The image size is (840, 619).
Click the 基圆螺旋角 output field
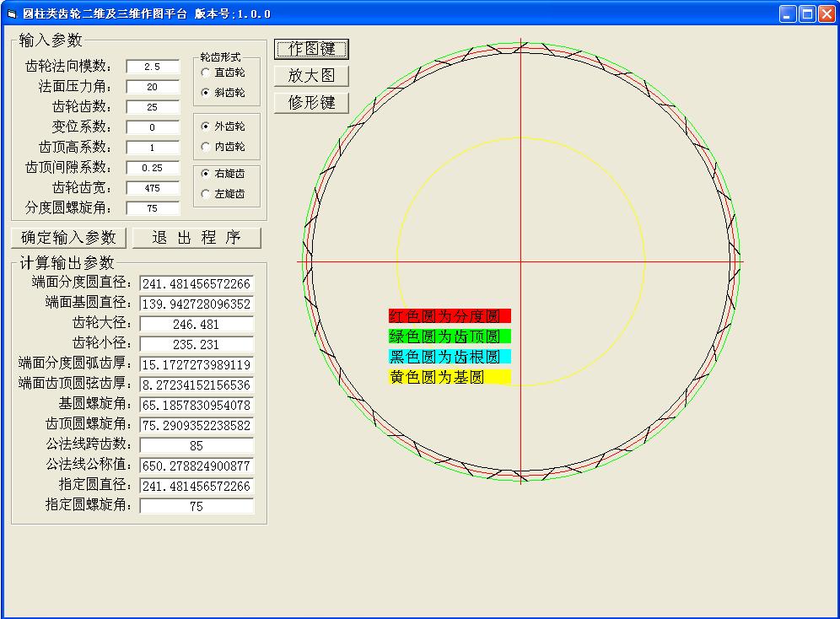click(197, 406)
